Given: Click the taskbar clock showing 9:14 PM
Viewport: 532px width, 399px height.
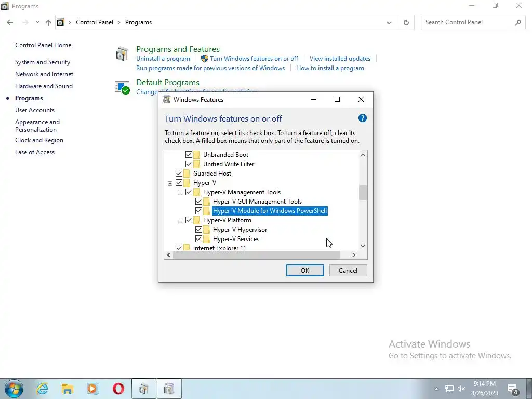Looking at the screenshot, I should click(485, 389).
